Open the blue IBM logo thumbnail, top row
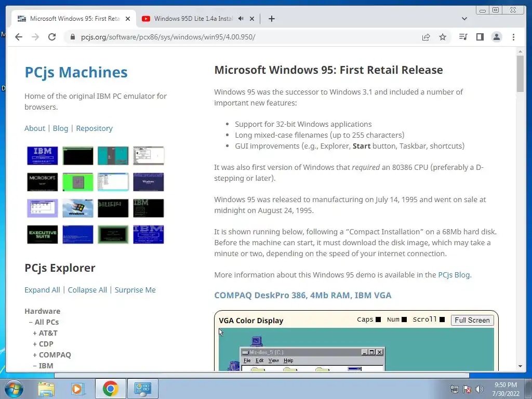Image resolution: width=532 pixels, height=399 pixels. [43, 156]
